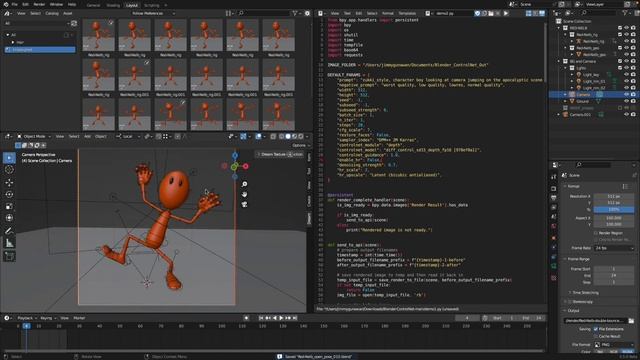Open the output folder browser icon

(631, 321)
